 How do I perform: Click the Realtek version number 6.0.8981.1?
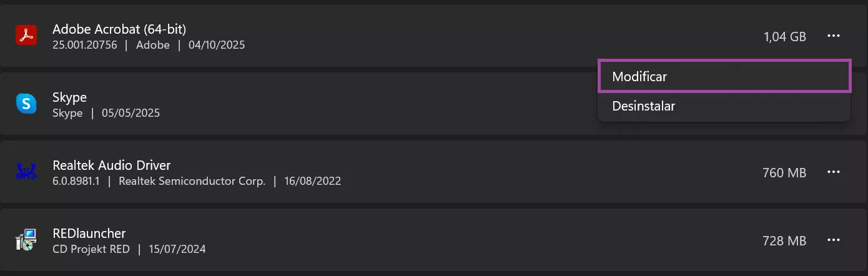[77, 181]
